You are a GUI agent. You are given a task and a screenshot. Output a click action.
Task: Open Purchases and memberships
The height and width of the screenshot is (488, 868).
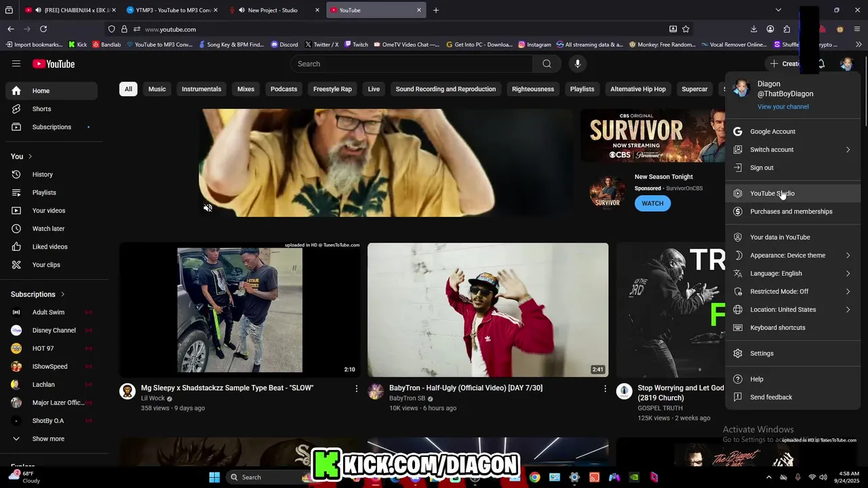click(x=793, y=211)
